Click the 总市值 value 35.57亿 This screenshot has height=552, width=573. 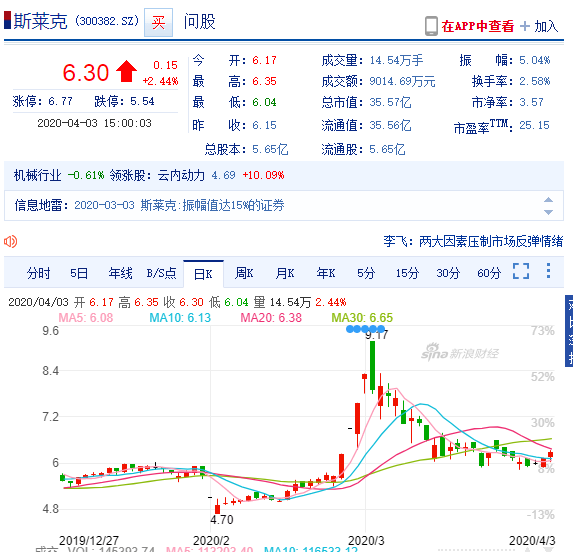coord(390,103)
